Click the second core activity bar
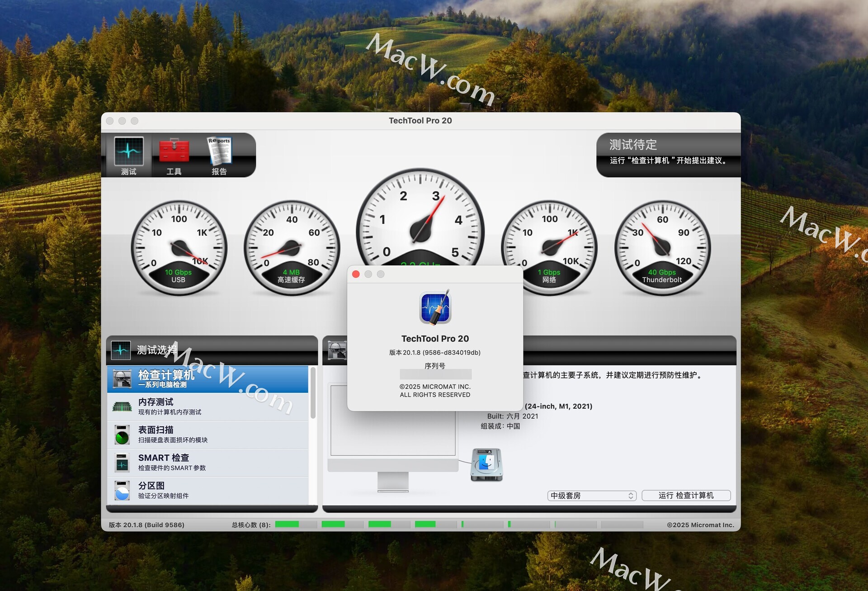 click(342, 525)
